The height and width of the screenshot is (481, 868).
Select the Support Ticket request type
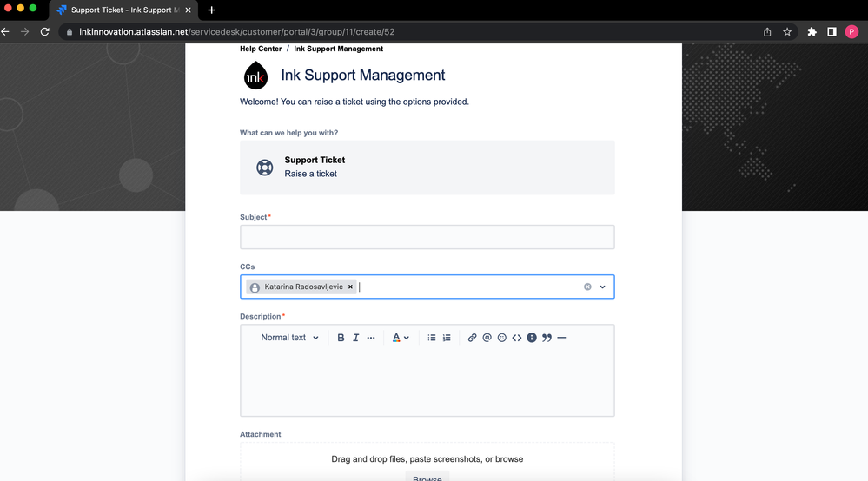tap(427, 168)
